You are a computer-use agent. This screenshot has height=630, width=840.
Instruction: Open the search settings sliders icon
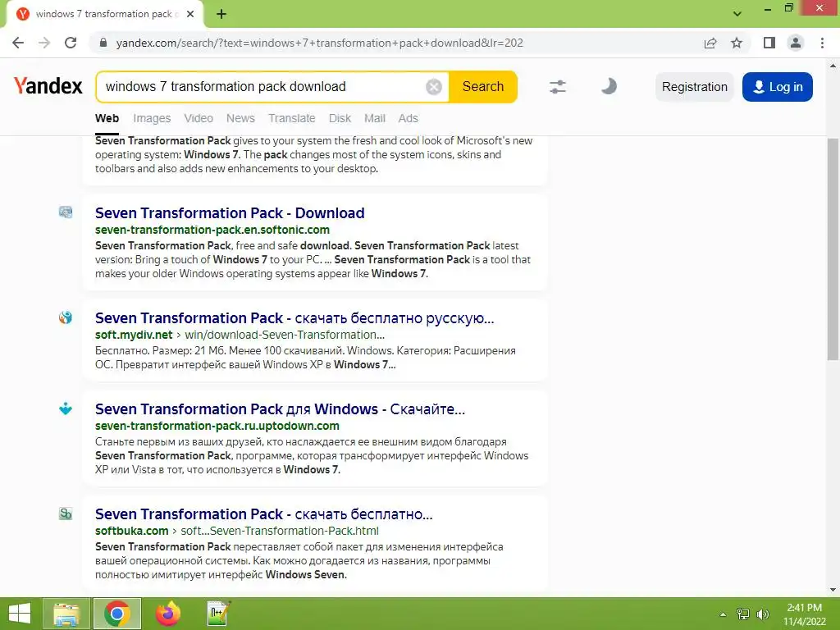tap(558, 87)
